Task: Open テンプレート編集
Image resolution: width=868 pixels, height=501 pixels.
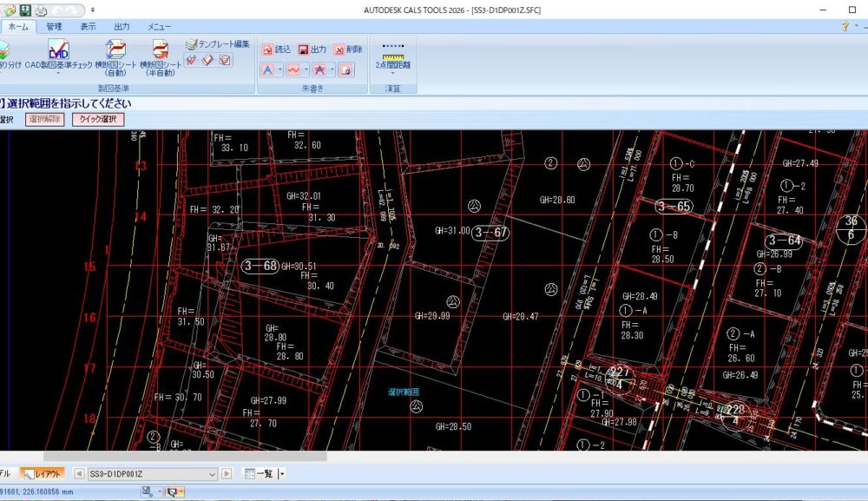Action: click(217, 43)
